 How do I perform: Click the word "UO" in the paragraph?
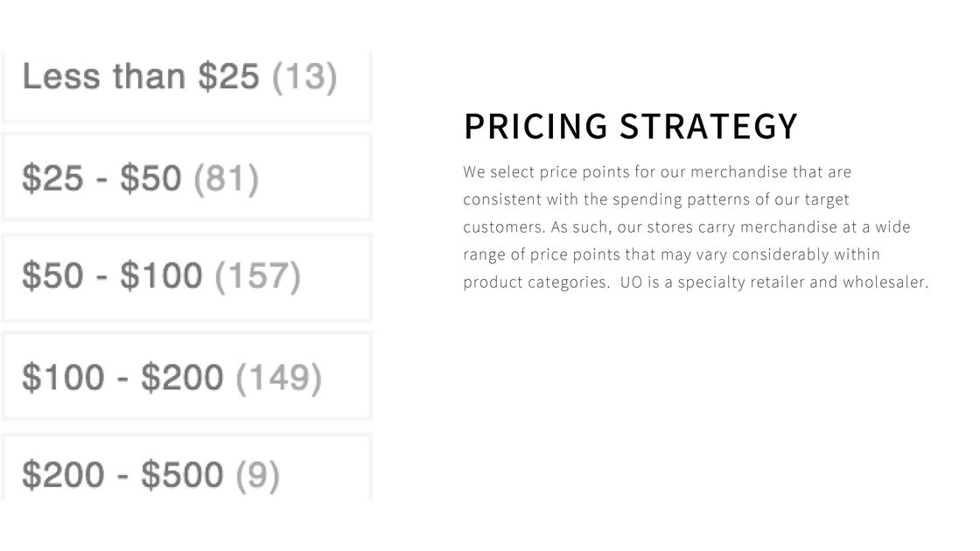(631, 282)
